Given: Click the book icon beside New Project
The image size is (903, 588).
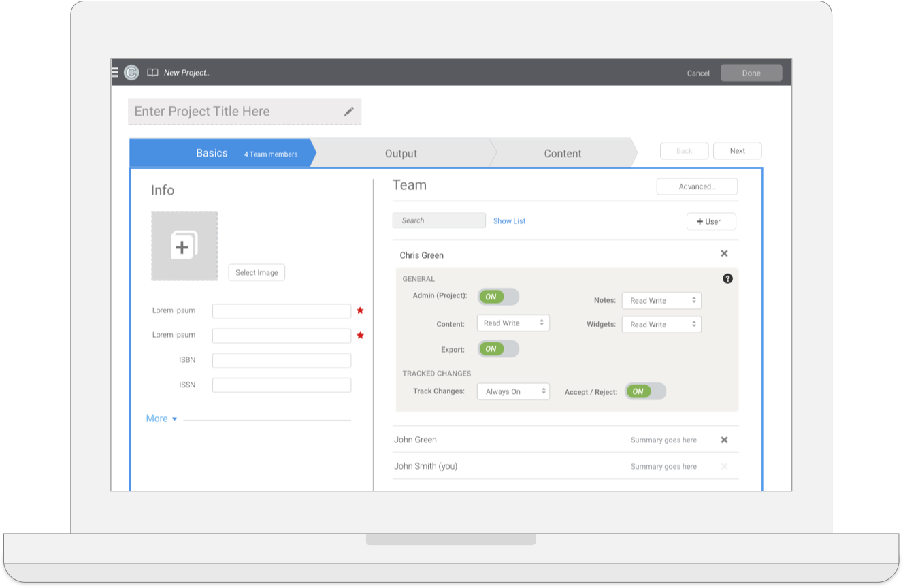Looking at the screenshot, I should (153, 73).
